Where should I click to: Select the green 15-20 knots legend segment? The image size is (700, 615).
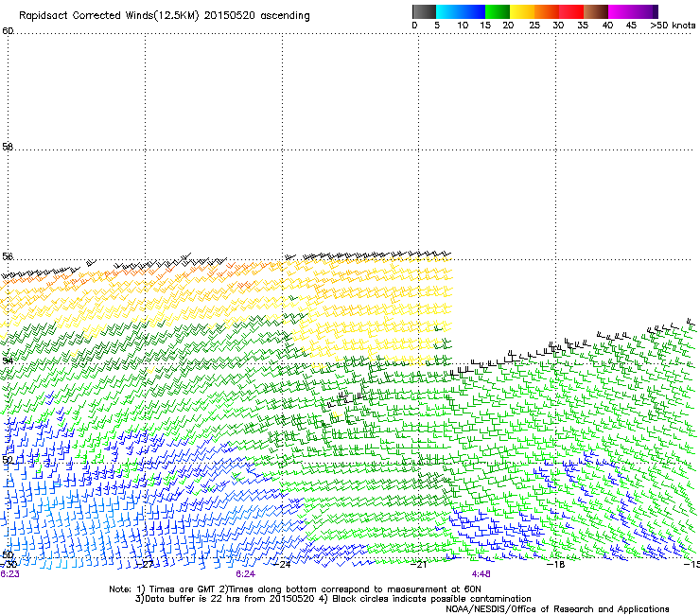coord(498,11)
